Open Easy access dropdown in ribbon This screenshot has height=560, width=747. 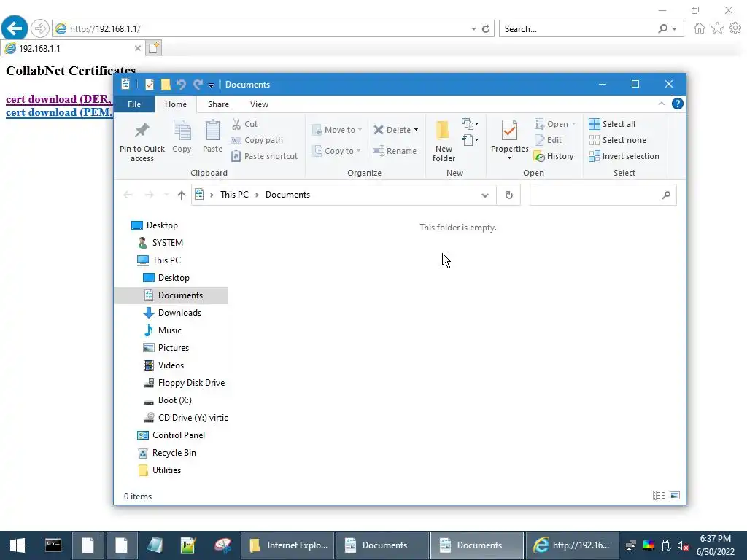(471, 140)
